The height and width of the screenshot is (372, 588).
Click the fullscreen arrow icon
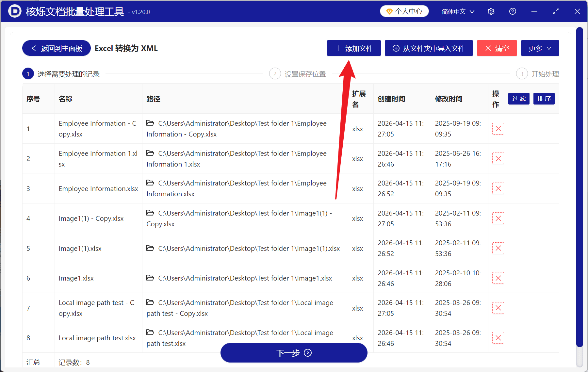tap(556, 11)
